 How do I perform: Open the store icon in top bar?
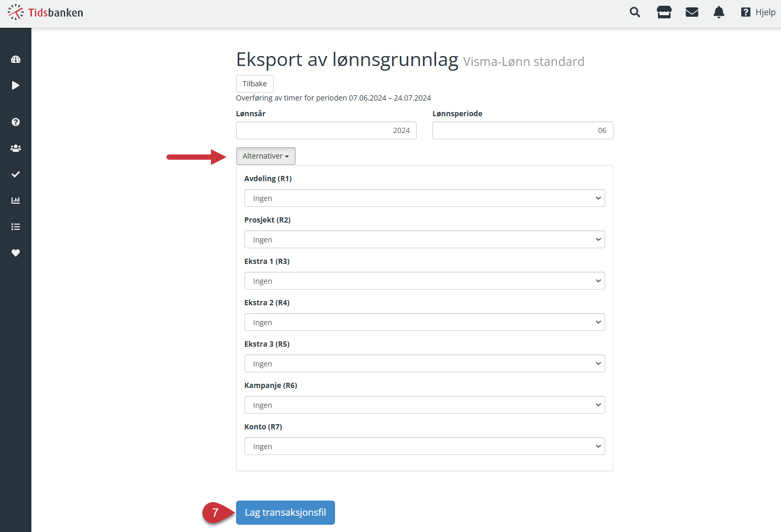click(x=664, y=12)
